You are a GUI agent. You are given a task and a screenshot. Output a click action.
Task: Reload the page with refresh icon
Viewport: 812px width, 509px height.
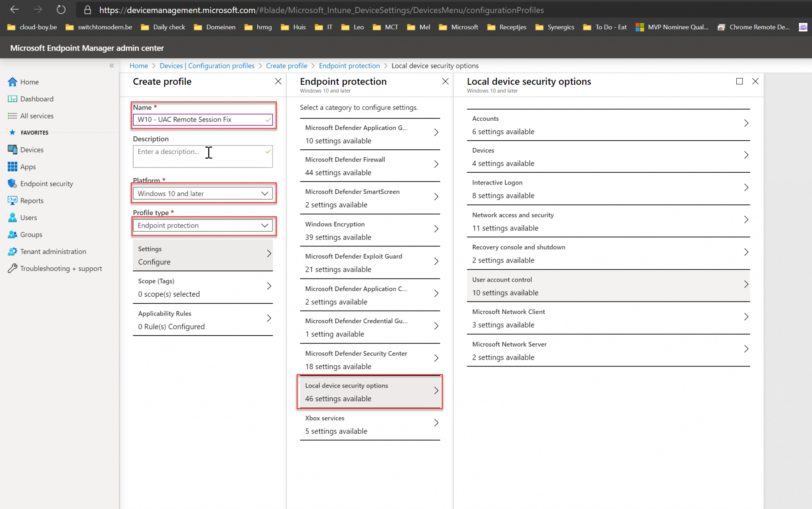61,10
